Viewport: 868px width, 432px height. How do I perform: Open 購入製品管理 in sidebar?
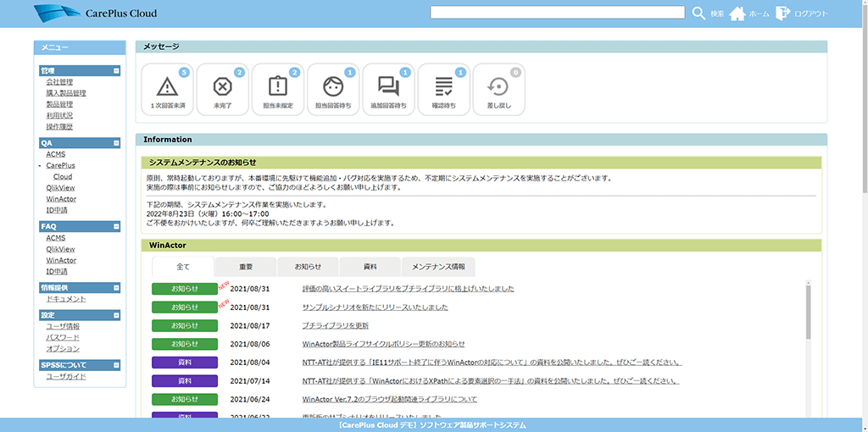[x=66, y=93]
